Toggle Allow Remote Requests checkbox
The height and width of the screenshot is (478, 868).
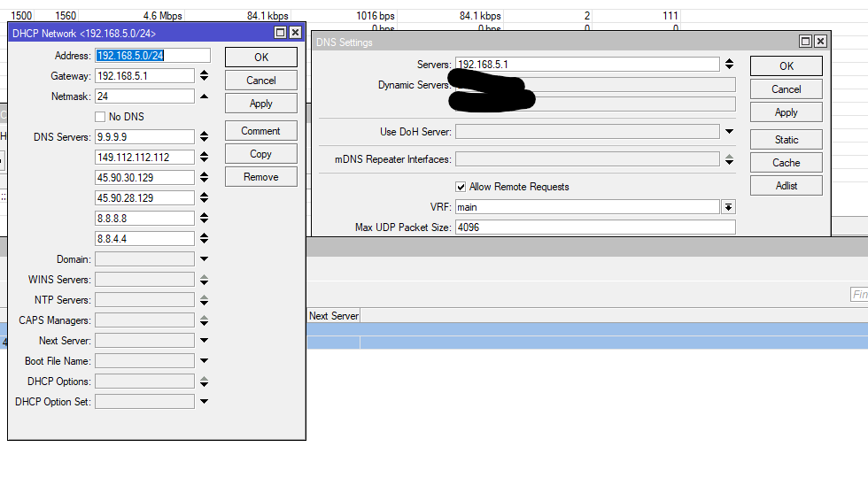[461, 187]
